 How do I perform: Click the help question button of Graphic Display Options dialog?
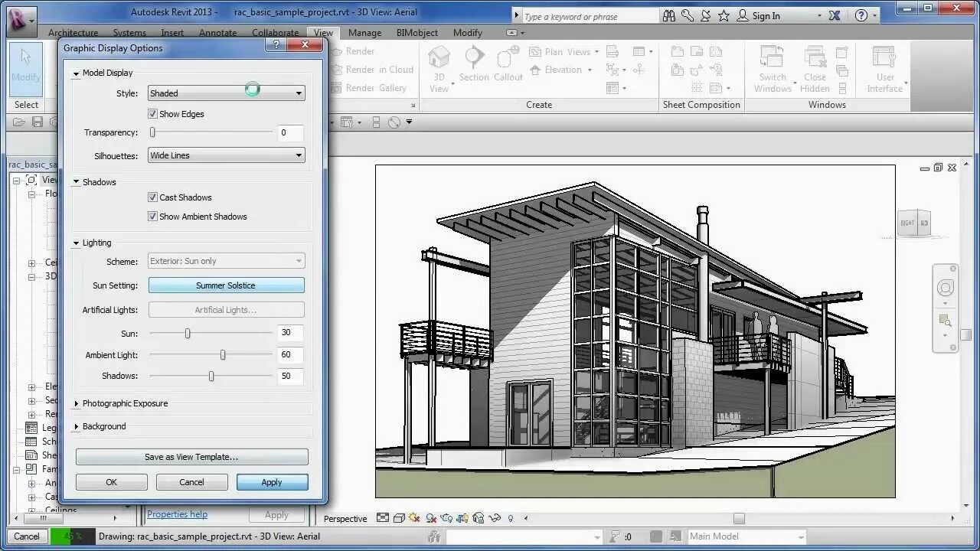(x=276, y=45)
